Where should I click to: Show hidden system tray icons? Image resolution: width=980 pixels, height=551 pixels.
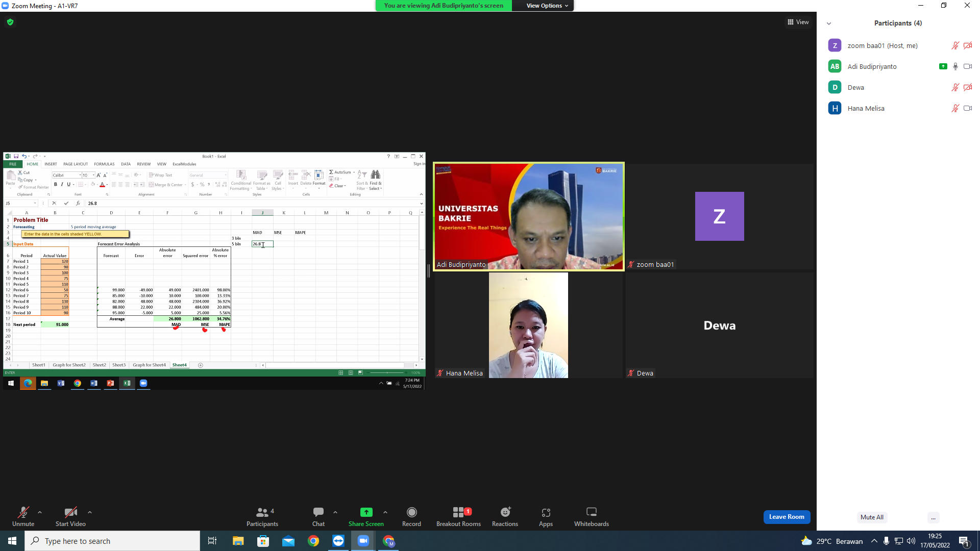tap(874, 541)
